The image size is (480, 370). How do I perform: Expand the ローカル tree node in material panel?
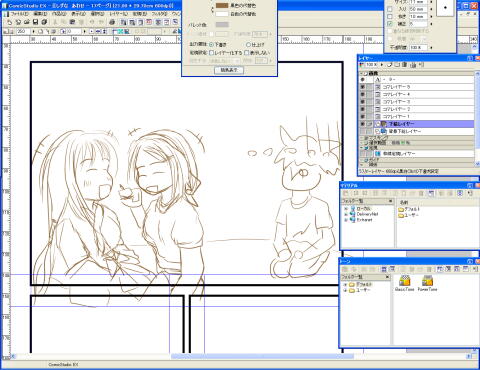click(x=346, y=209)
